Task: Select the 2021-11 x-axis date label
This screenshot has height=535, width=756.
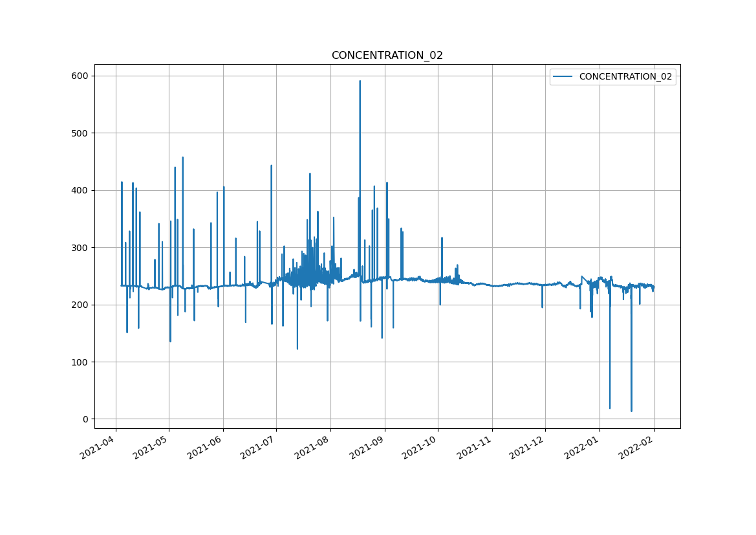Action: 475,446
